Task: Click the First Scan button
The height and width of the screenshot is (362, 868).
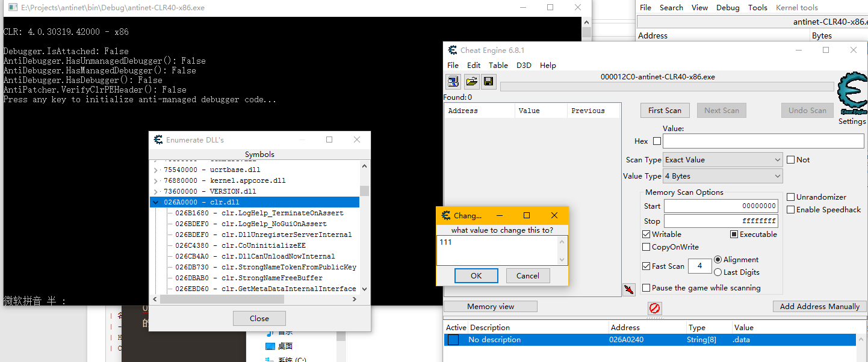Action: click(x=665, y=111)
